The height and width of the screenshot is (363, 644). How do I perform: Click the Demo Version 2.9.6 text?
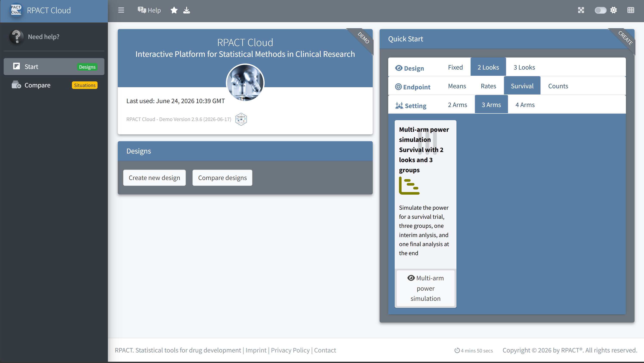point(179,119)
